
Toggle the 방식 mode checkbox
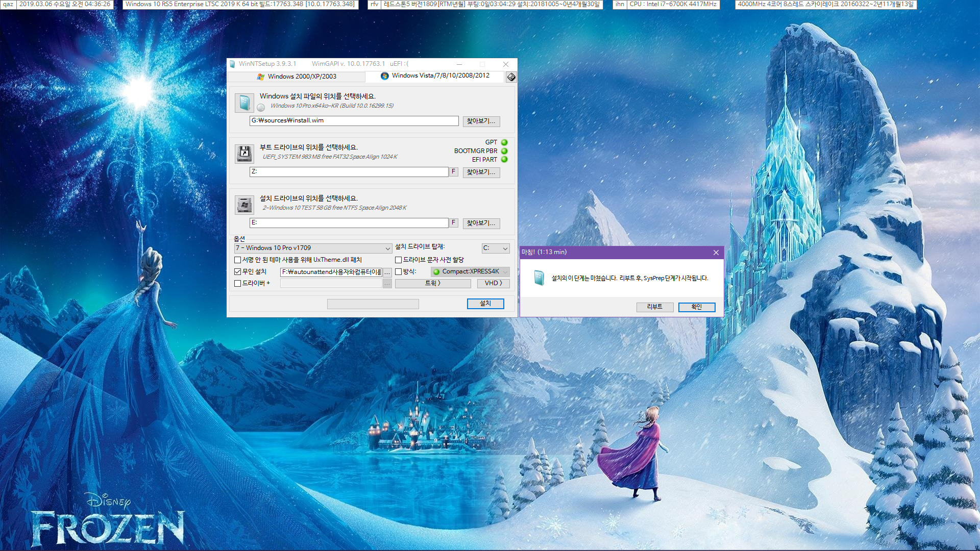pyautogui.click(x=398, y=271)
